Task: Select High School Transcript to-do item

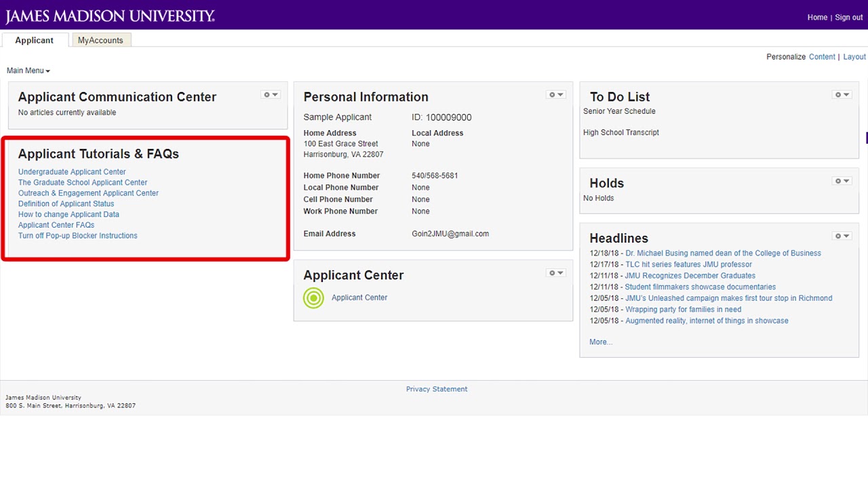Action: pos(621,133)
